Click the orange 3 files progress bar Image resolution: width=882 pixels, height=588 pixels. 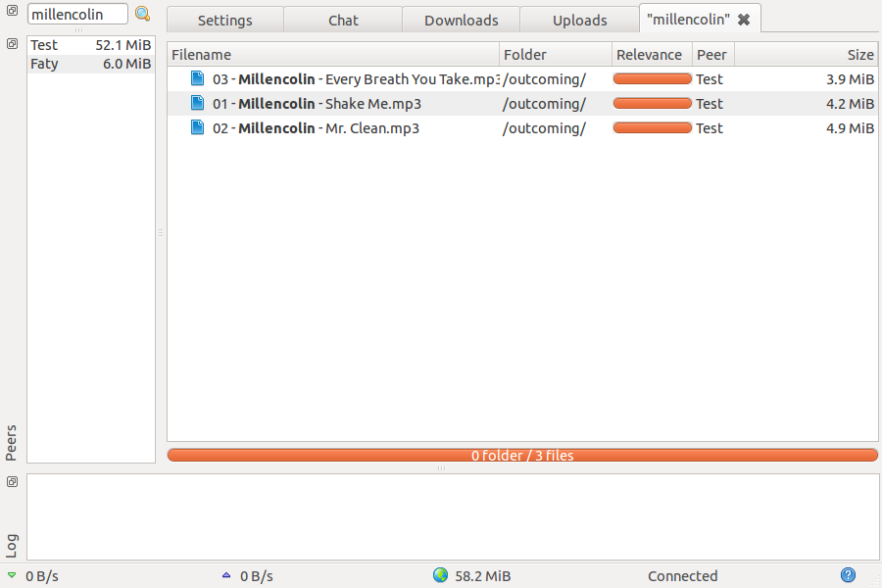tap(522, 455)
